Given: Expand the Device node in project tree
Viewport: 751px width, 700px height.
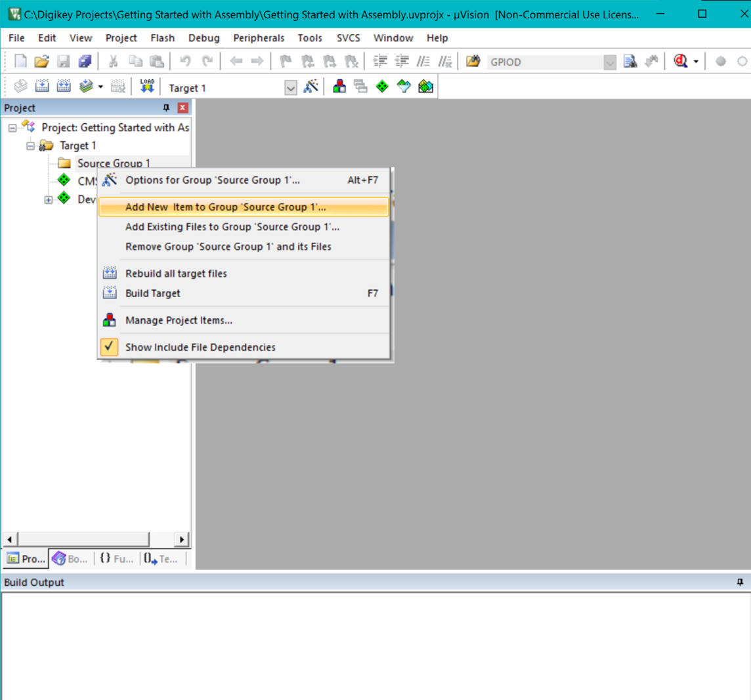Looking at the screenshot, I should (x=47, y=199).
